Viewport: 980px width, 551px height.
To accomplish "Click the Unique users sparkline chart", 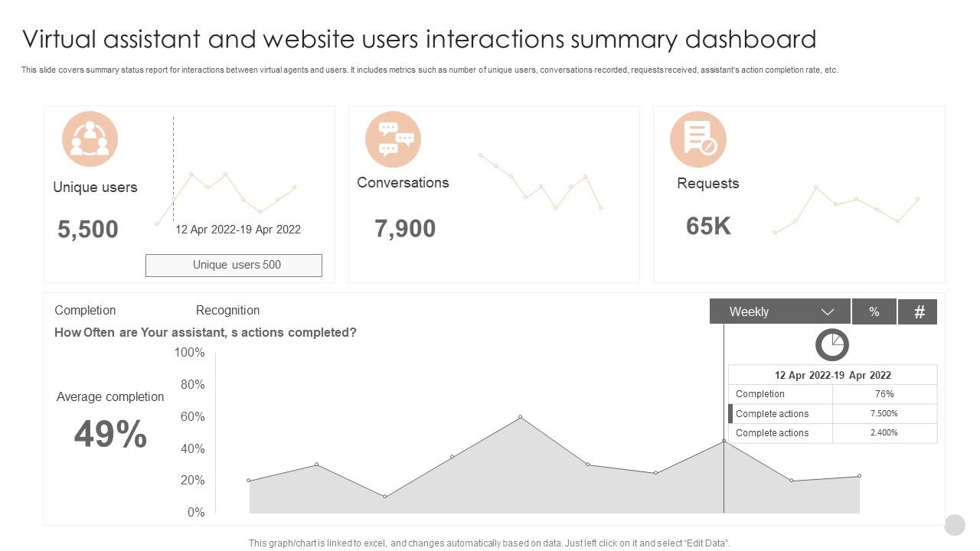I will coord(226,198).
